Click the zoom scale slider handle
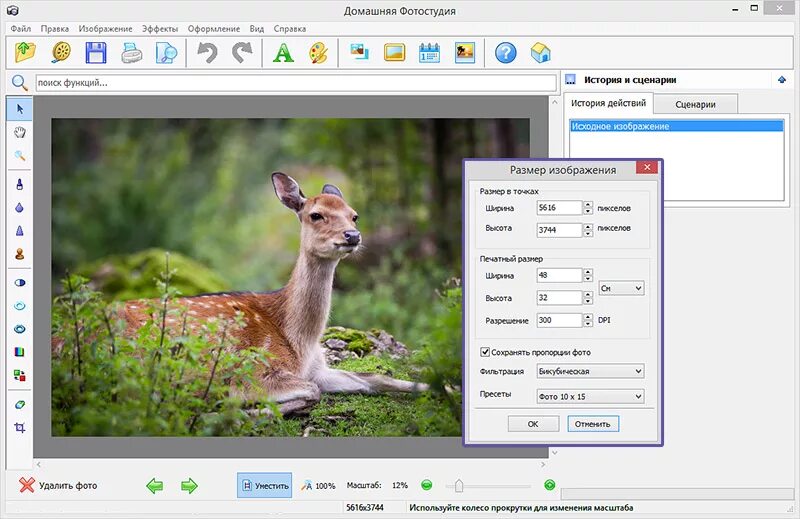 pos(459,485)
